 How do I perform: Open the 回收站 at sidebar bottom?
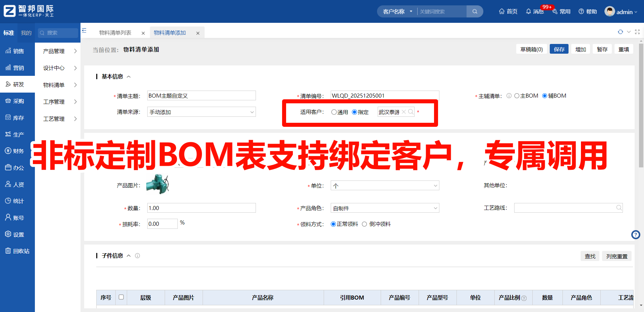point(17,251)
